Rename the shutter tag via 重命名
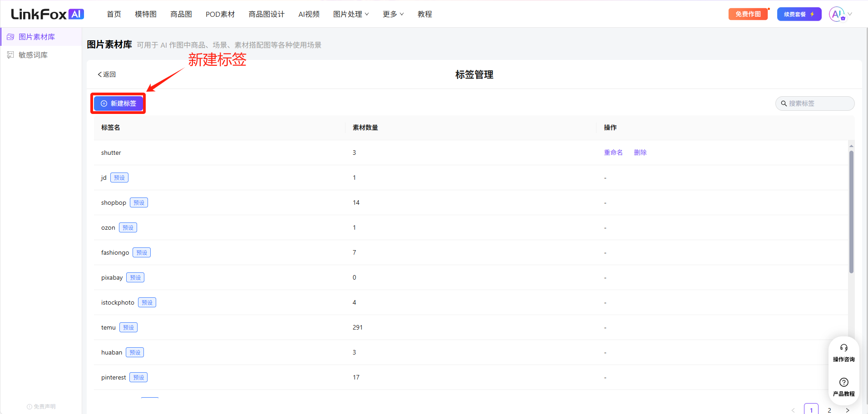Screen dimensions: 868x414 (x=613, y=153)
